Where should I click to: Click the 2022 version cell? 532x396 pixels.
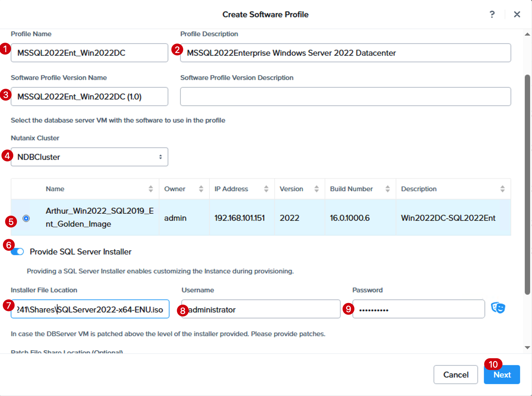(x=300, y=218)
